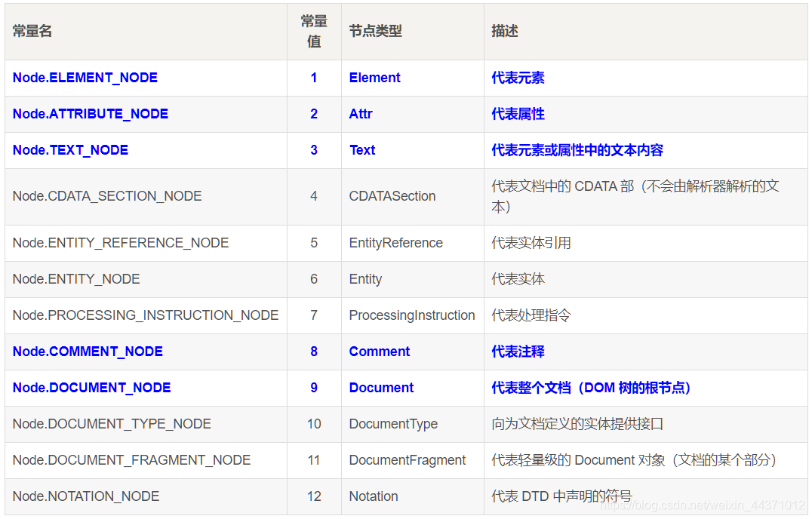The height and width of the screenshot is (519, 812).
Task: Click the constant value 9 cell
Action: pos(314,388)
